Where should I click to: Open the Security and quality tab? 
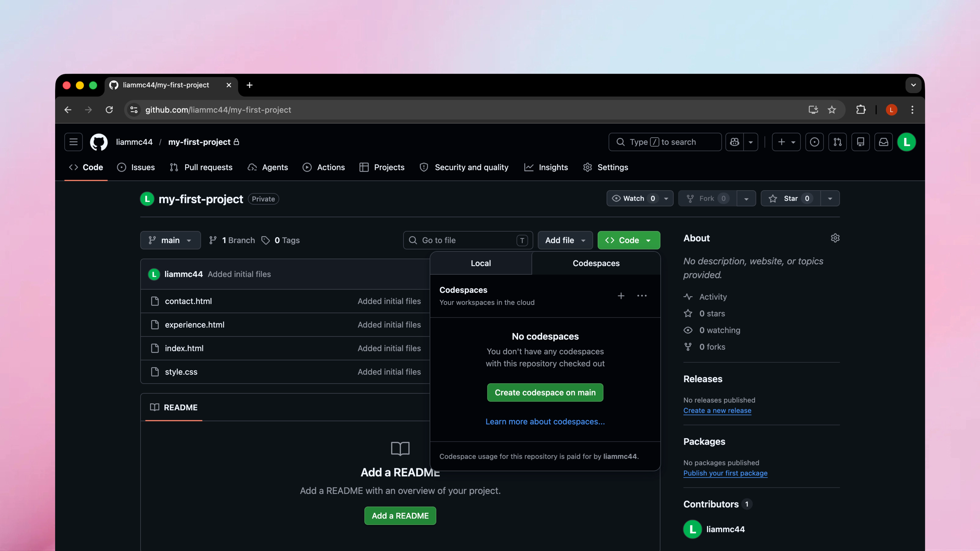click(x=464, y=167)
